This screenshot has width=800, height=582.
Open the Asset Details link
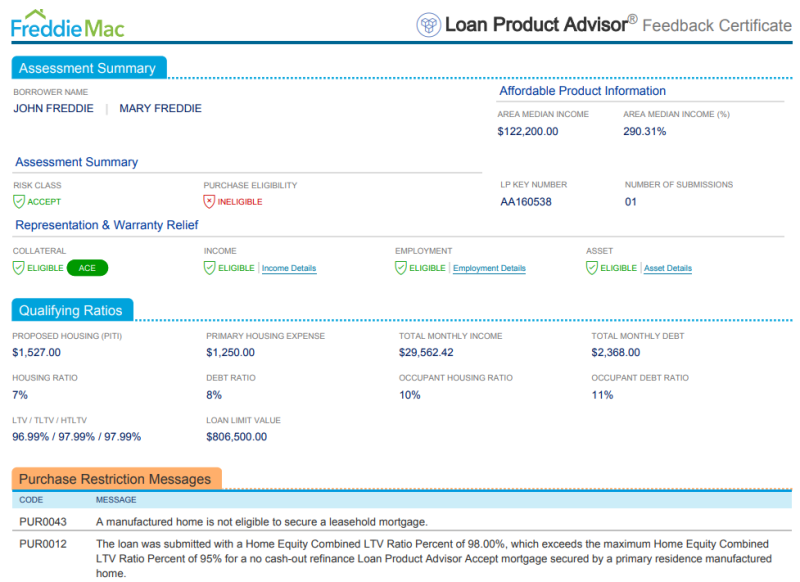(x=668, y=268)
